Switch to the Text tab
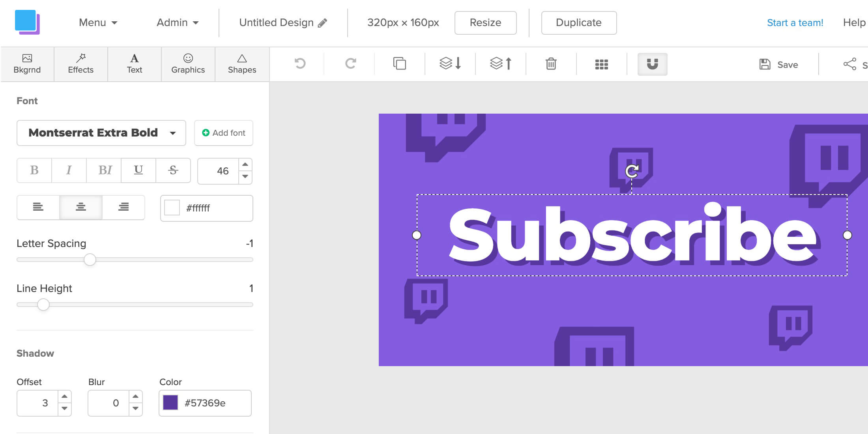This screenshot has height=434, width=868. [x=135, y=64]
